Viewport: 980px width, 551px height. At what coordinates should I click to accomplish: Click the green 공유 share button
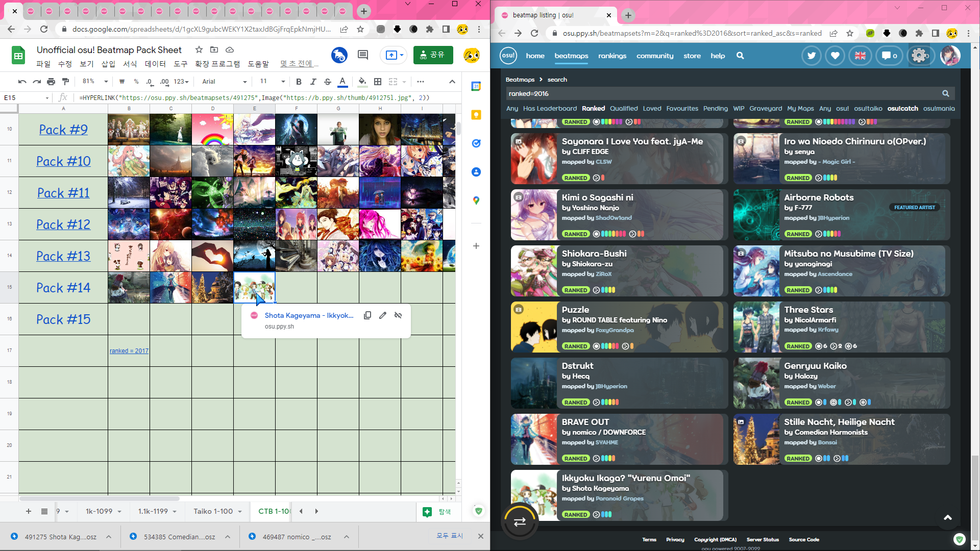tap(433, 55)
